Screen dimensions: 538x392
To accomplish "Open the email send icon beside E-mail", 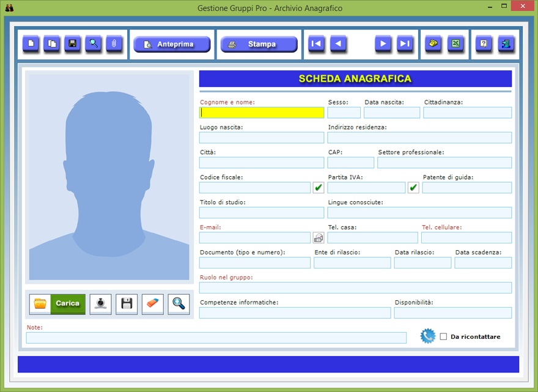I will tap(319, 237).
